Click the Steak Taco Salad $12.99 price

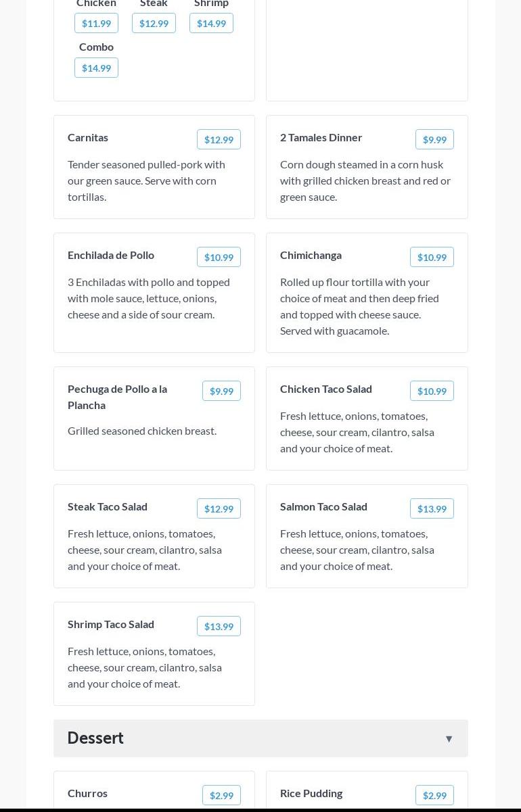point(219,508)
